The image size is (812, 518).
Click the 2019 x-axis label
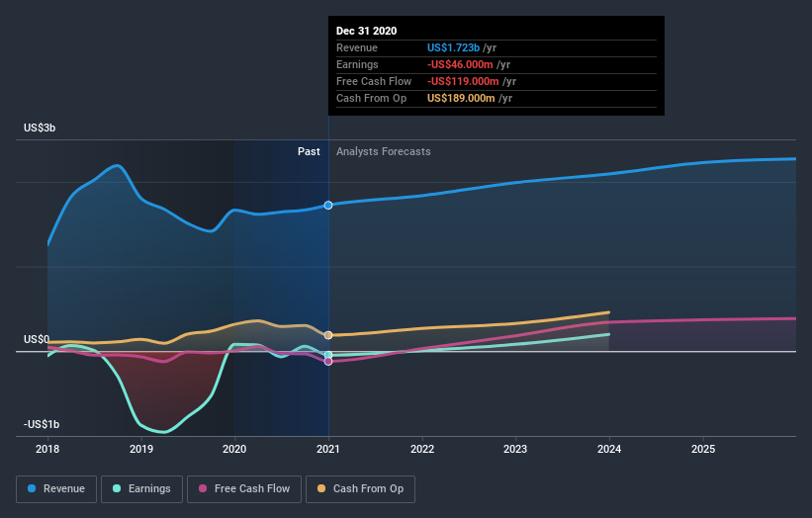141,449
